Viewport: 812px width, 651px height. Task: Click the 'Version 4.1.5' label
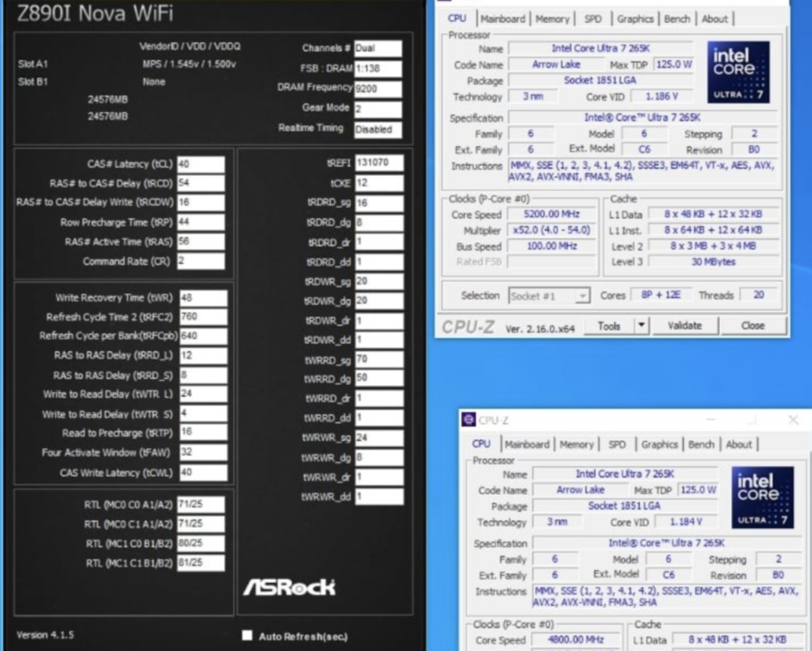tap(45, 635)
